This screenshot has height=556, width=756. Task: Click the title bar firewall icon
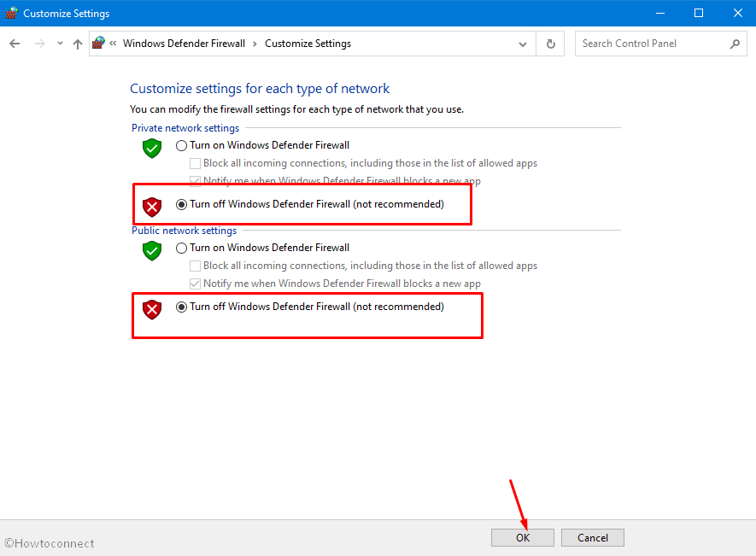12,13
